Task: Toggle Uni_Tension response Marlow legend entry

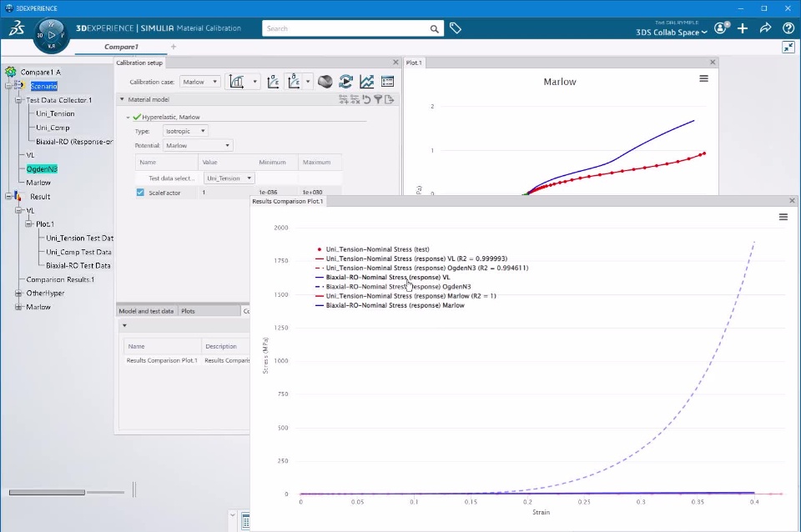Action: coord(406,296)
